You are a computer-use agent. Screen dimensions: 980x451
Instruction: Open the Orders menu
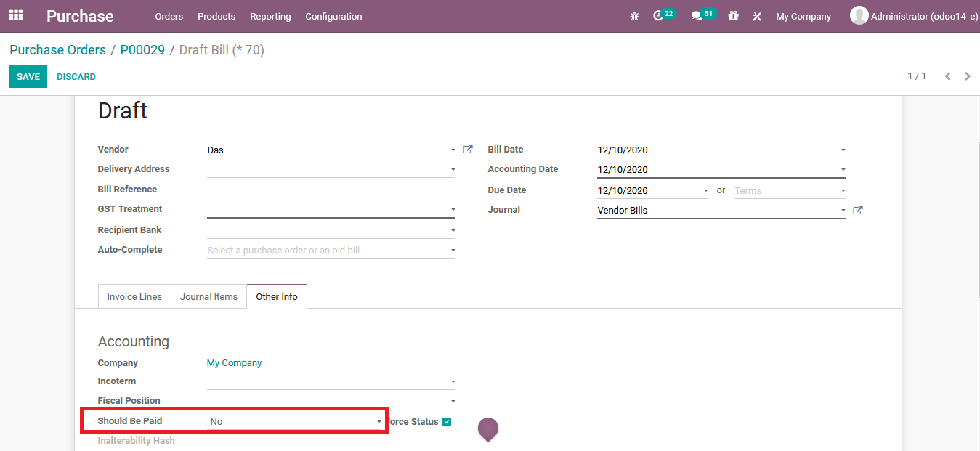[x=169, y=16]
